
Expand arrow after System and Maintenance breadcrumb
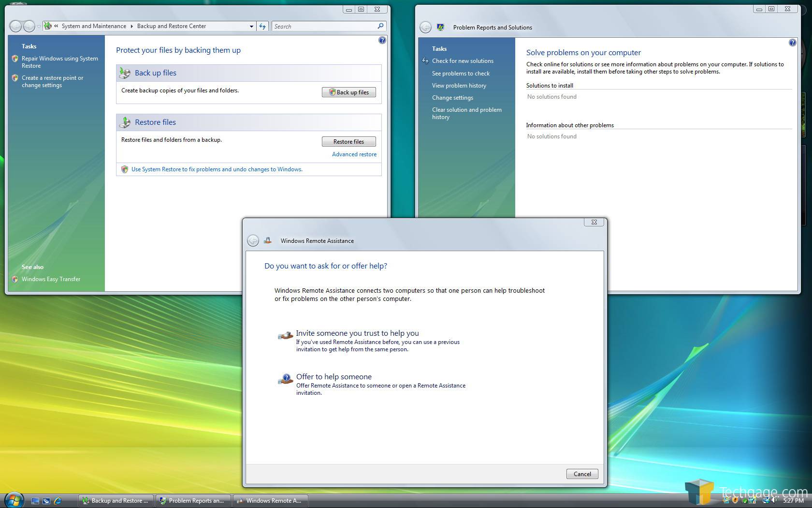tap(131, 26)
